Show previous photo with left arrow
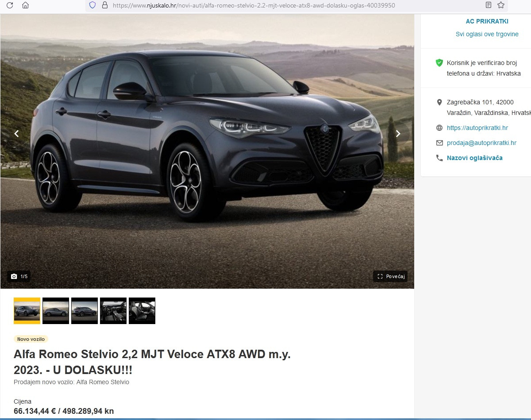This screenshot has height=420, width=531. click(x=16, y=134)
